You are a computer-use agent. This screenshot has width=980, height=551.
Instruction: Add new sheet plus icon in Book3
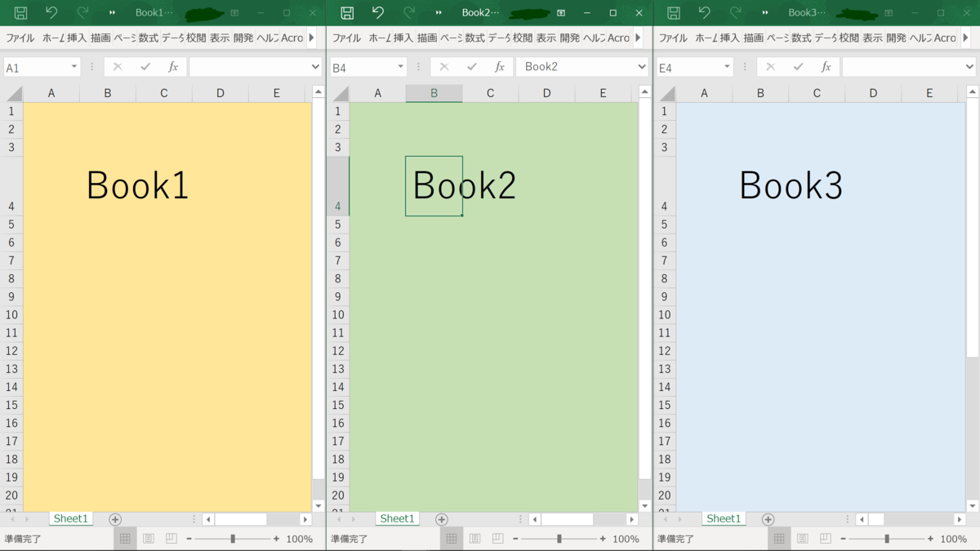coord(768,519)
